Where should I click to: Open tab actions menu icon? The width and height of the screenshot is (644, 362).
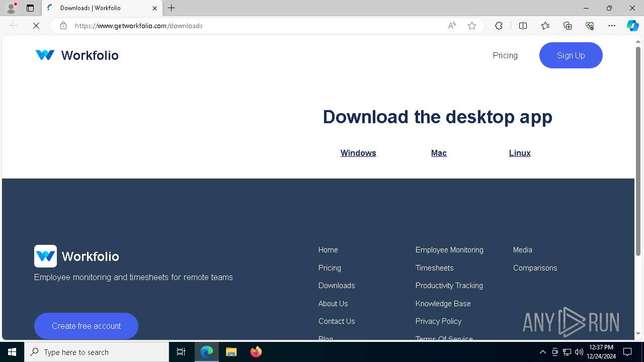pos(30,8)
